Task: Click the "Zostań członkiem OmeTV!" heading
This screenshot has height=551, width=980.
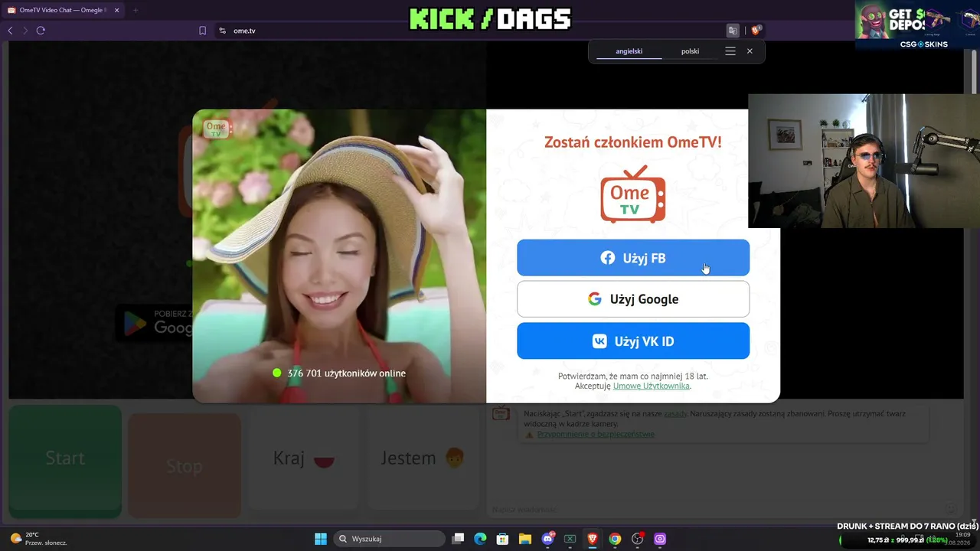Action: click(x=632, y=142)
